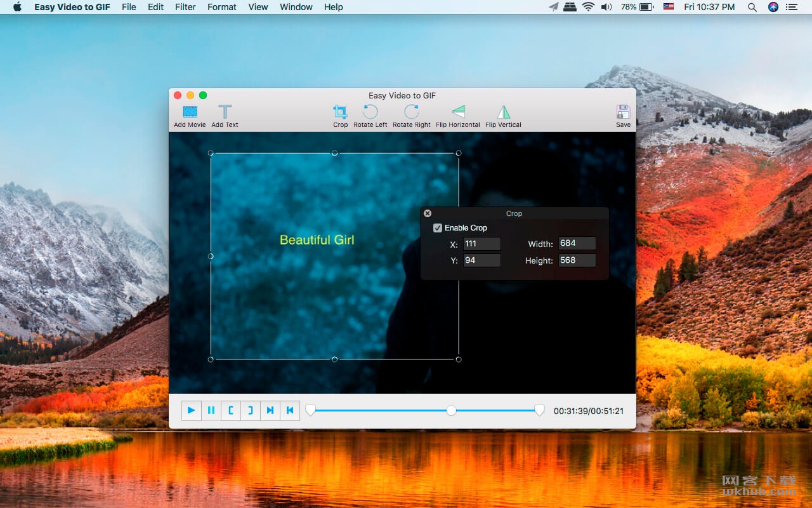Click the battery status indicator
The width and height of the screenshot is (812, 508).
pos(638,7)
